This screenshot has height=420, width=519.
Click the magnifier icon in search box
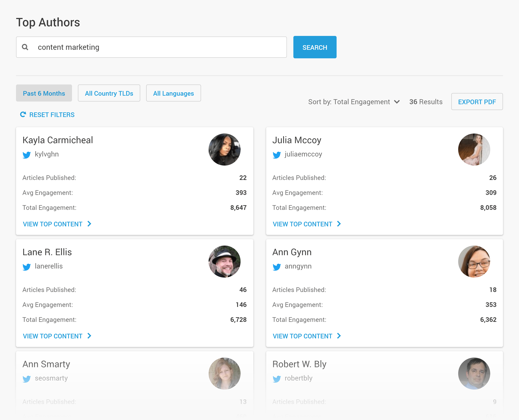click(x=25, y=47)
